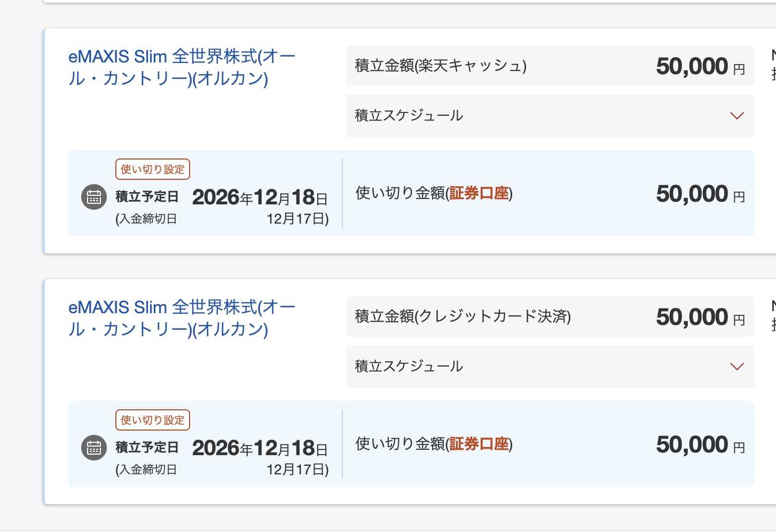This screenshot has height=532, width=776.
Task: Click the calendar icon in the クレジットカード決済 card
Action: [x=94, y=448]
